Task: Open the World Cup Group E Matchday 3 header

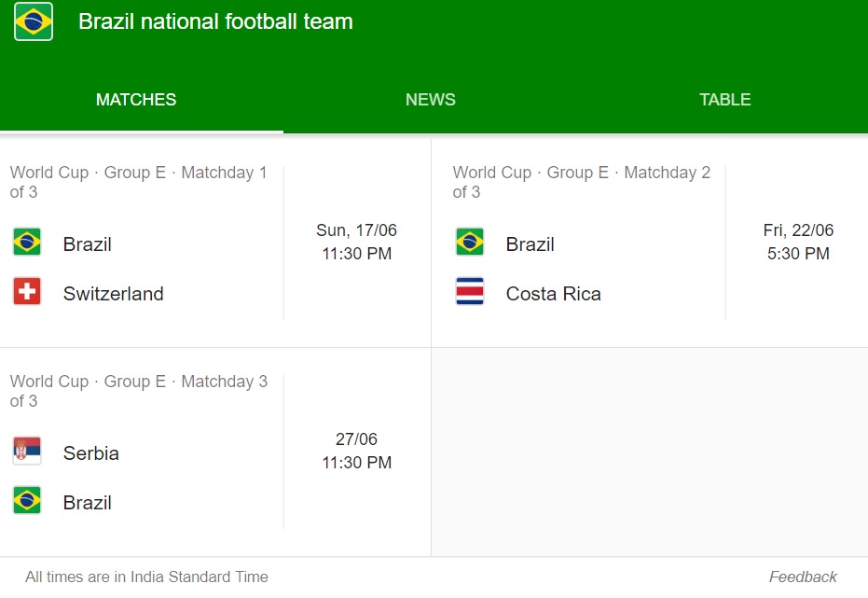Action: click(x=138, y=391)
